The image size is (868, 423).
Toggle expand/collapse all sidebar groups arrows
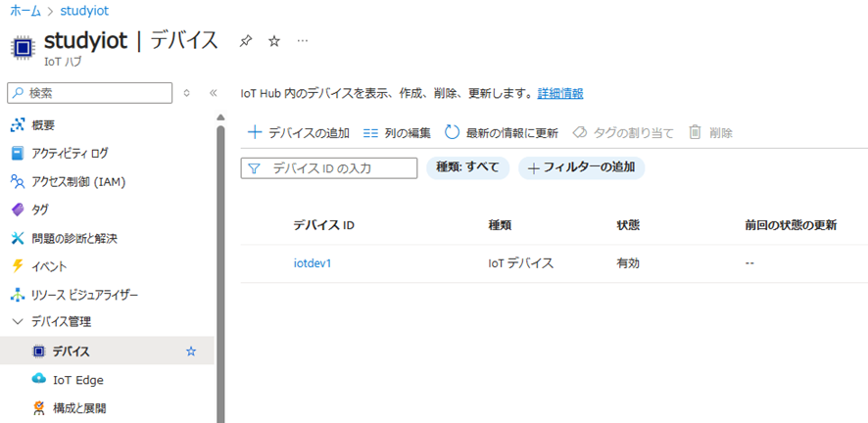(187, 93)
